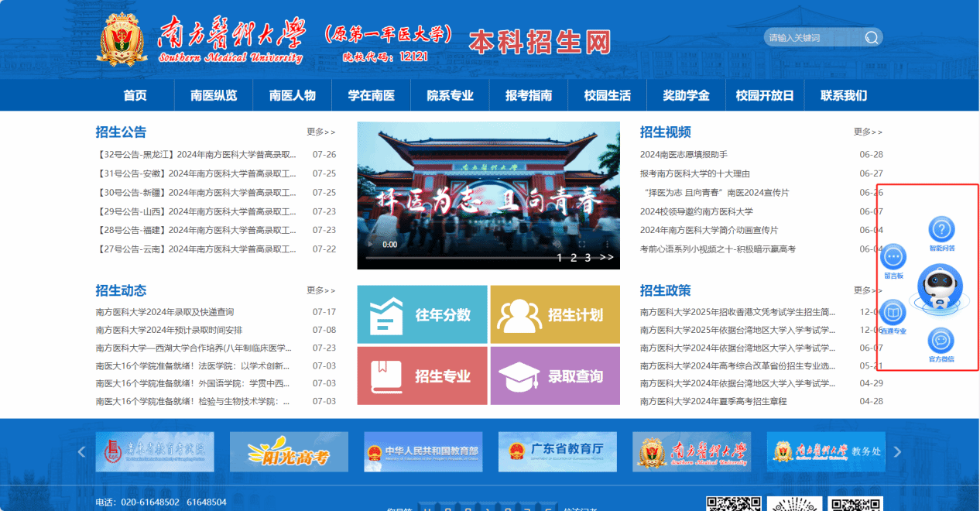Open the 中华人民共和国教育部 banner
The width and height of the screenshot is (980, 511).
click(x=423, y=452)
